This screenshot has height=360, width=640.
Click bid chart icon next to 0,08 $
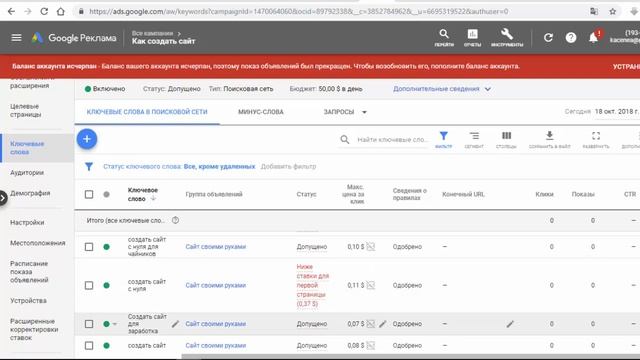click(371, 345)
